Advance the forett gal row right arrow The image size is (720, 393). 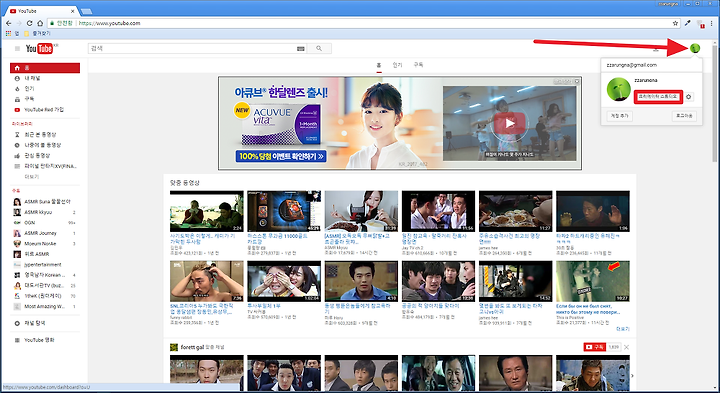click(632, 376)
